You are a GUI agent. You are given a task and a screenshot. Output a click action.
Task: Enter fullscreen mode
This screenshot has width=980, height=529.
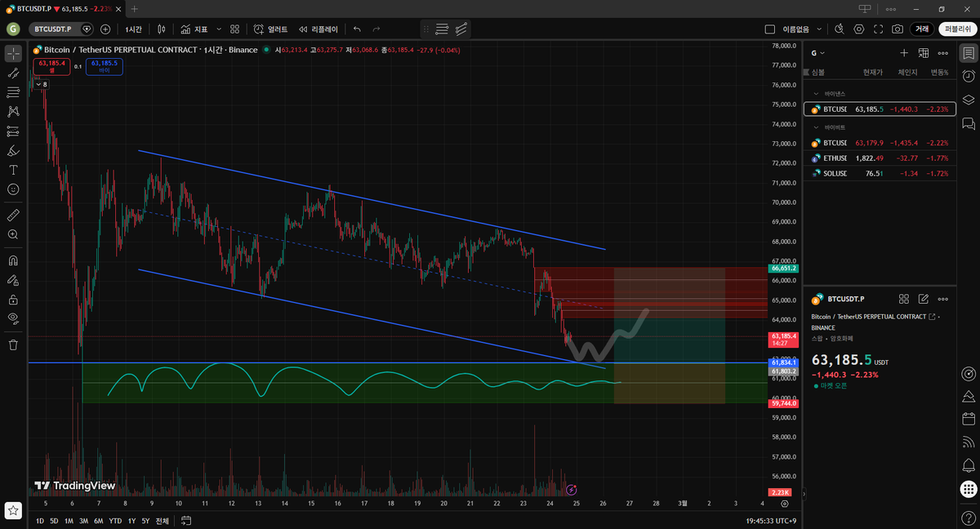pos(878,29)
